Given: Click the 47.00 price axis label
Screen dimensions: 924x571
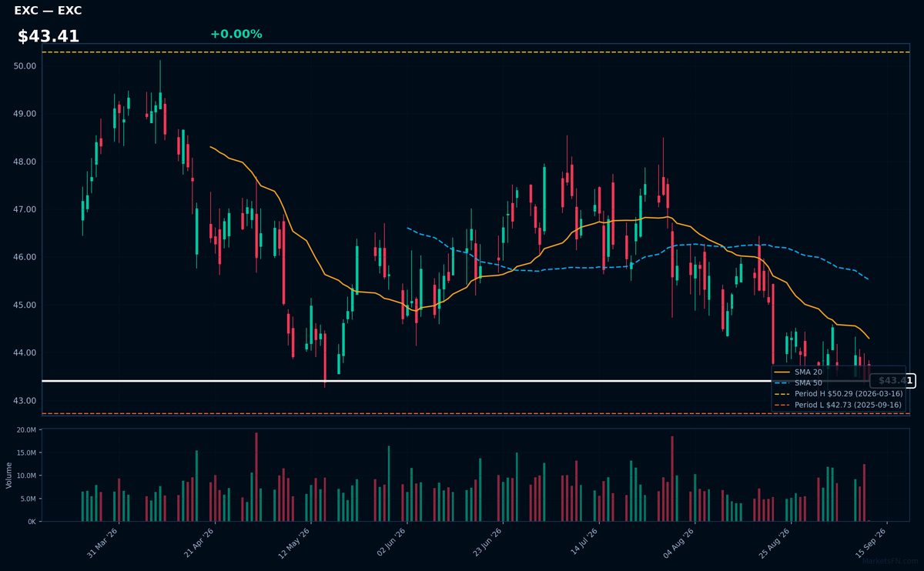Looking at the screenshot, I should (25, 209).
